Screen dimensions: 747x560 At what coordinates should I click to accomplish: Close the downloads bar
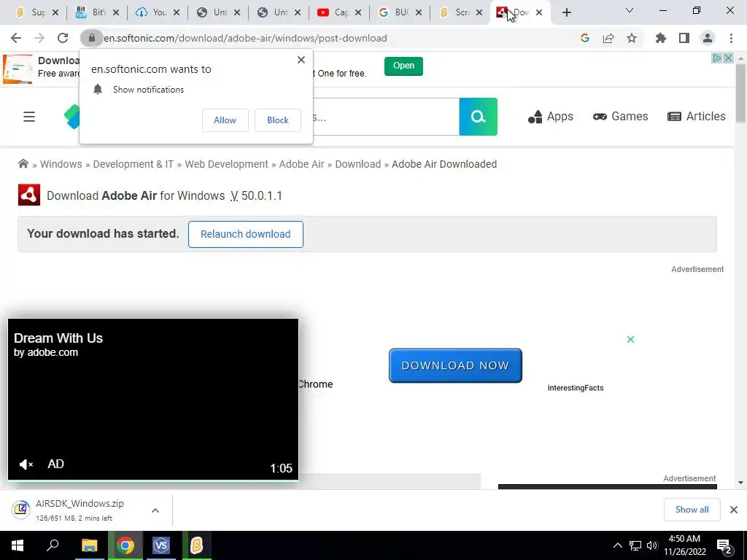734,510
